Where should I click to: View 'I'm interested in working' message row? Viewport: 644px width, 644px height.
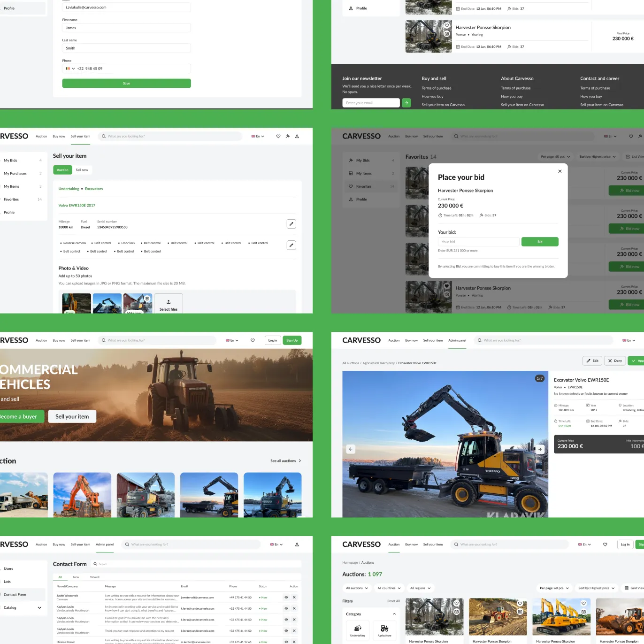click(286, 608)
